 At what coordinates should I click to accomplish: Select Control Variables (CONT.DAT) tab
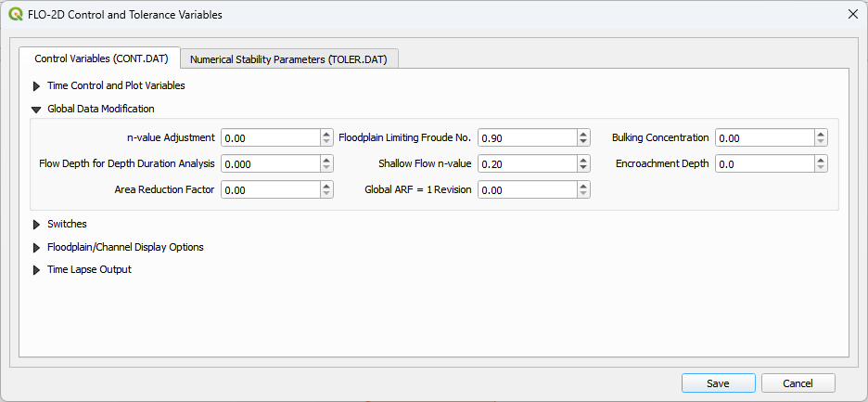tap(100, 58)
